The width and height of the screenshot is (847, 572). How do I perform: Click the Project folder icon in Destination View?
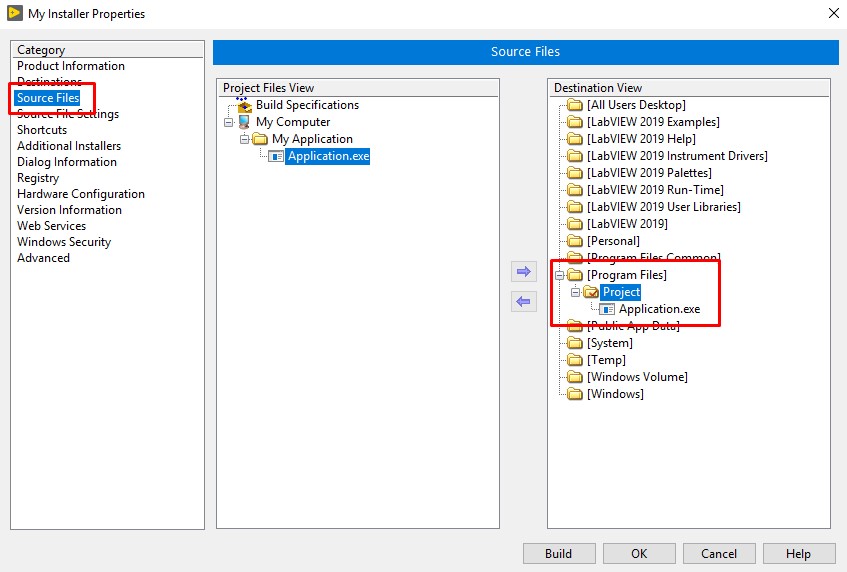click(591, 292)
